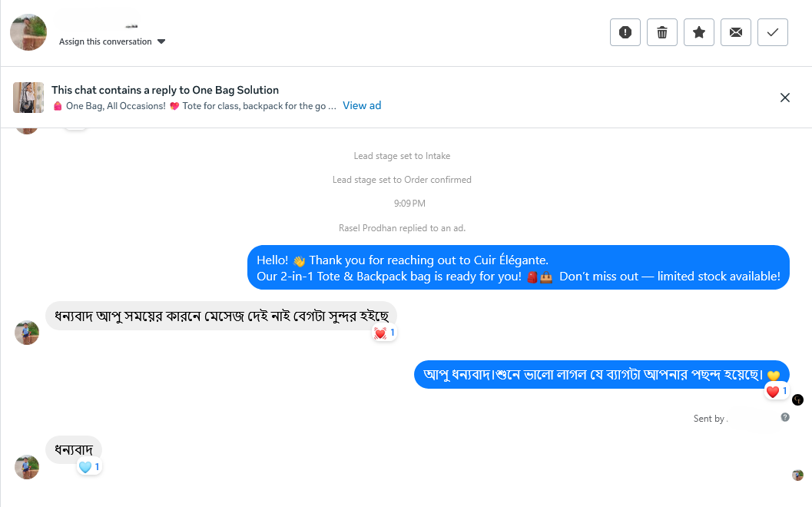Collapse the conversation assignment selector
This screenshot has height=507, width=812.
(x=161, y=42)
